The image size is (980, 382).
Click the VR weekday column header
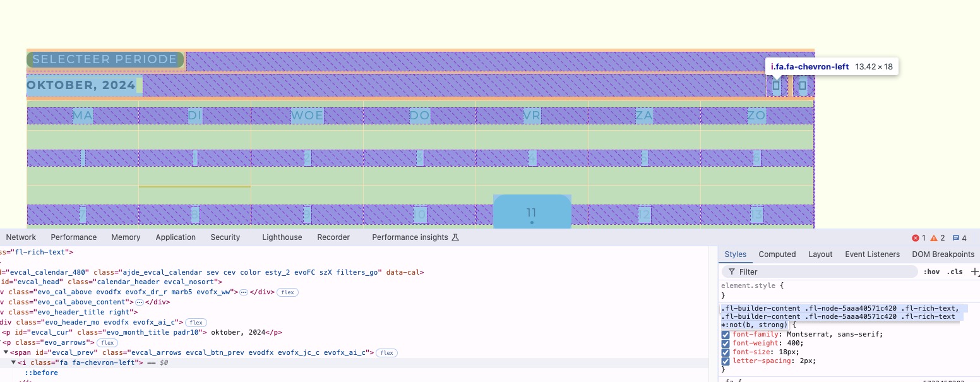[532, 116]
